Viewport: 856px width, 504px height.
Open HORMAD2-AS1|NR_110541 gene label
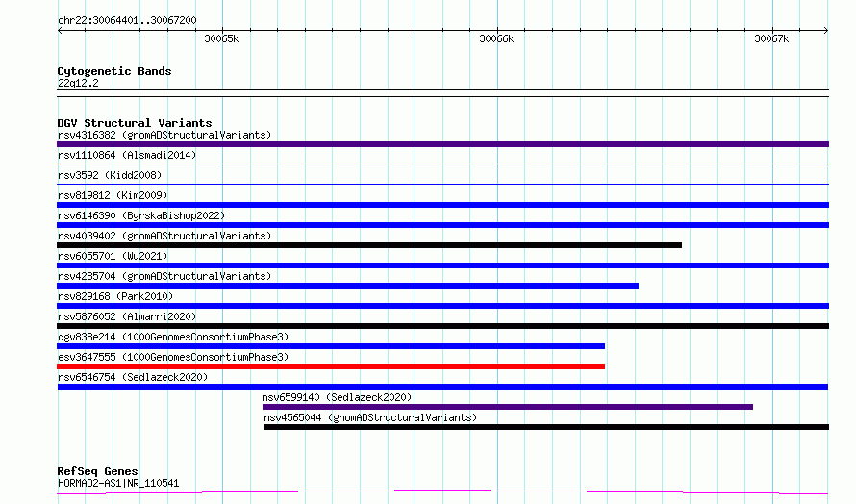118,483
